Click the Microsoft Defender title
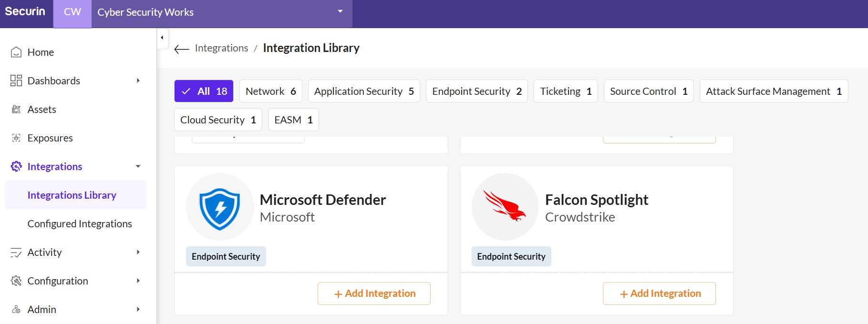This screenshot has width=868, height=324. tap(323, 200)
